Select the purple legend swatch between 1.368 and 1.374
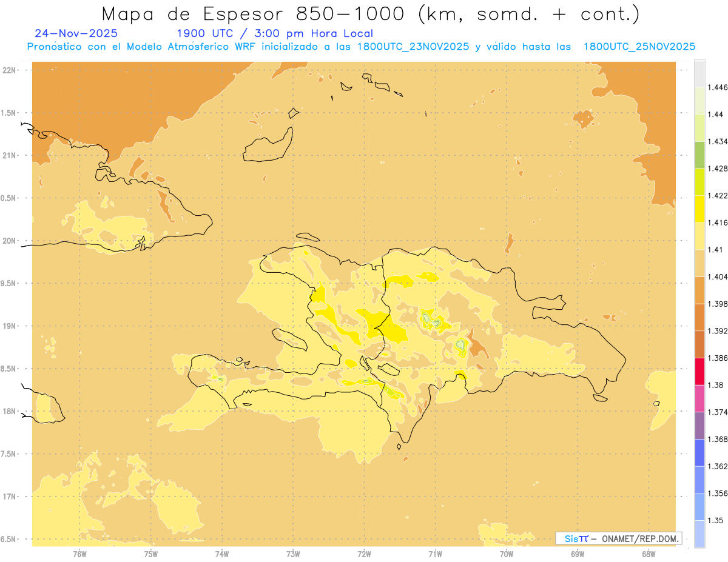The image size is (728, 562). pos(699,425)
